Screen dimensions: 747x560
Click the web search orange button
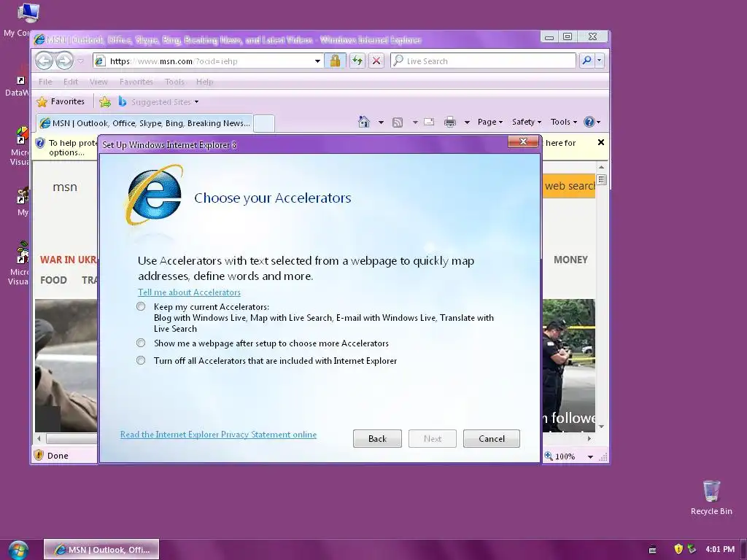[x=569, y=186]
